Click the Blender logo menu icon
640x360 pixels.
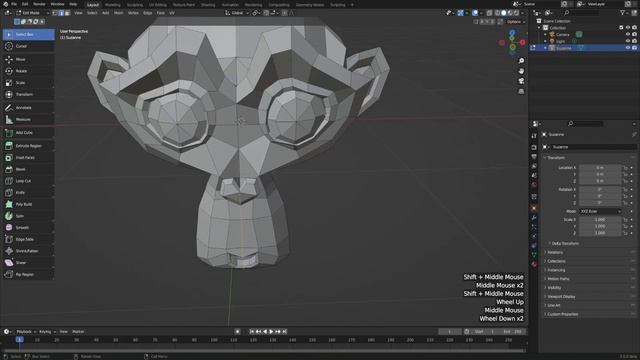[5, 4]
